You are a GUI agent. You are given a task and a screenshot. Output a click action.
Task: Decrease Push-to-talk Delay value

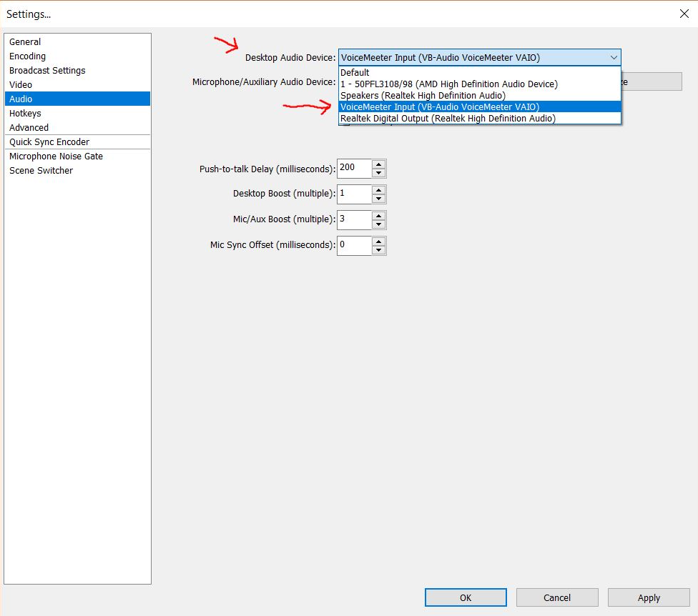point(378,173)
